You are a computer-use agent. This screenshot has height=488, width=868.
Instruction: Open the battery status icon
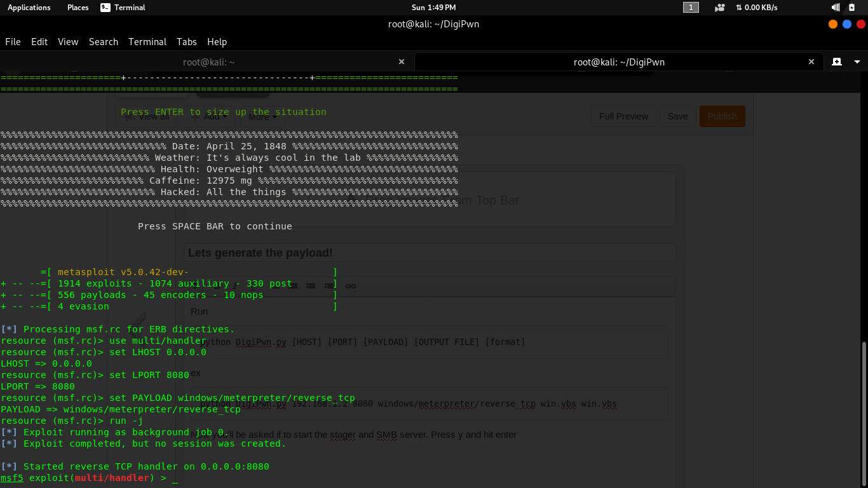coord(852,8)
